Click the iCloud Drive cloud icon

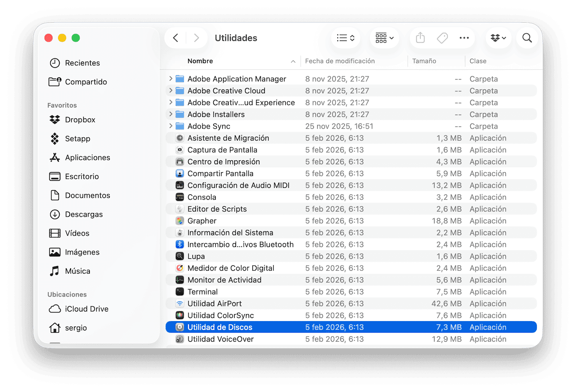tap(55, 309)
